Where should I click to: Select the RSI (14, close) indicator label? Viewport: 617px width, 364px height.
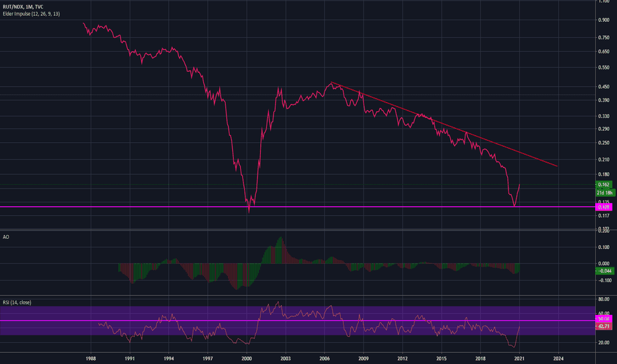click(17, 302)
